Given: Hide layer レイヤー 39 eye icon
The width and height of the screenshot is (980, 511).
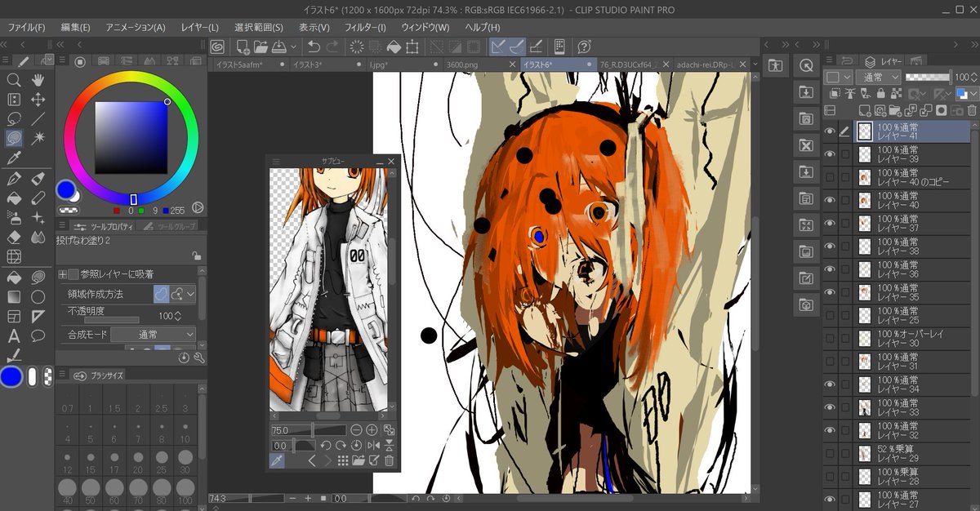Looking at the screenshot, I should click(830, 154).
